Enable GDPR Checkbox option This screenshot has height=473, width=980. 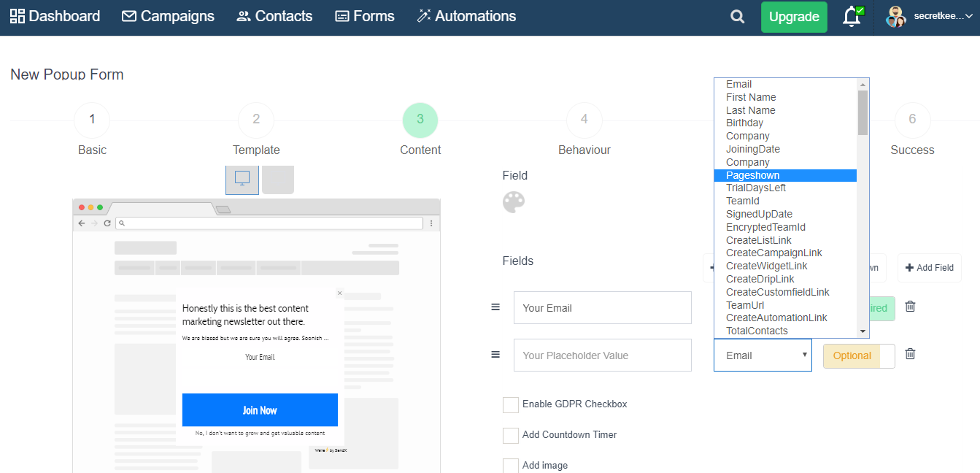coord(511,404)
